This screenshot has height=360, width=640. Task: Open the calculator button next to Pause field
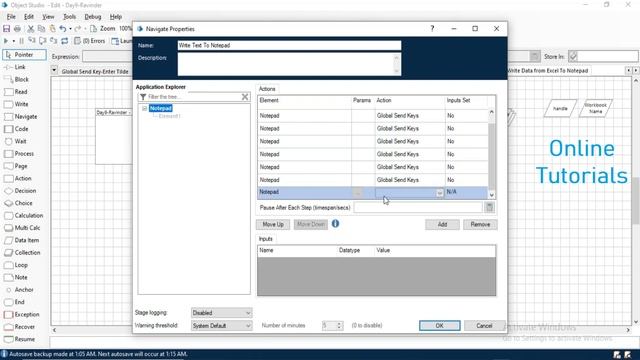click(x=490, y=207)
